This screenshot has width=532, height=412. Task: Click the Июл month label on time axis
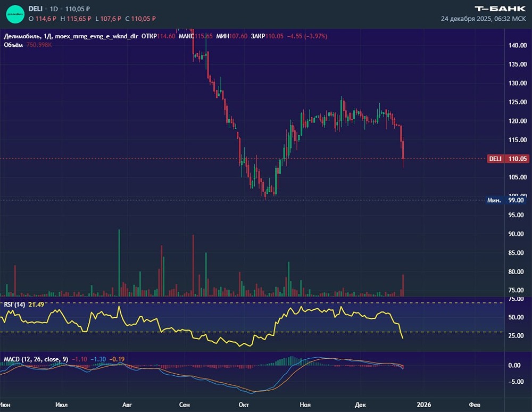coord(61,405)
